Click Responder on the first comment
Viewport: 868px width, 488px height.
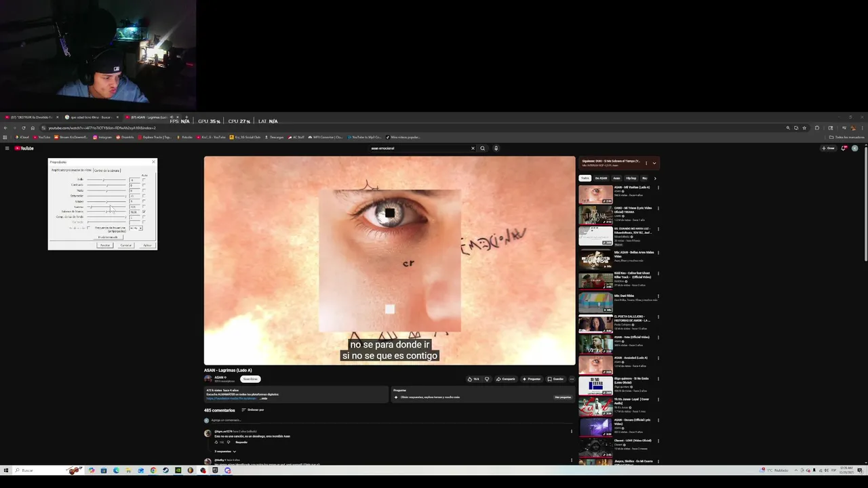(x=241, y=442)
